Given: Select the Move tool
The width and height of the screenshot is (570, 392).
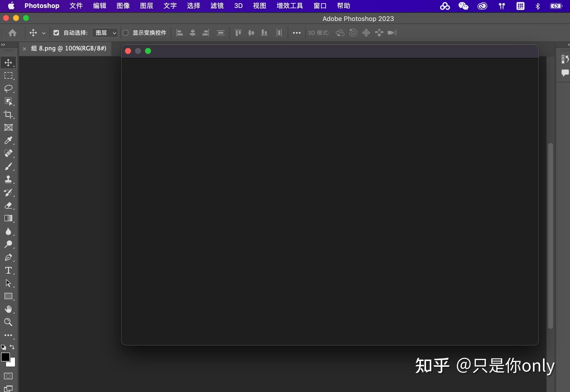Looking at the screenshot, I should (8, 62).
